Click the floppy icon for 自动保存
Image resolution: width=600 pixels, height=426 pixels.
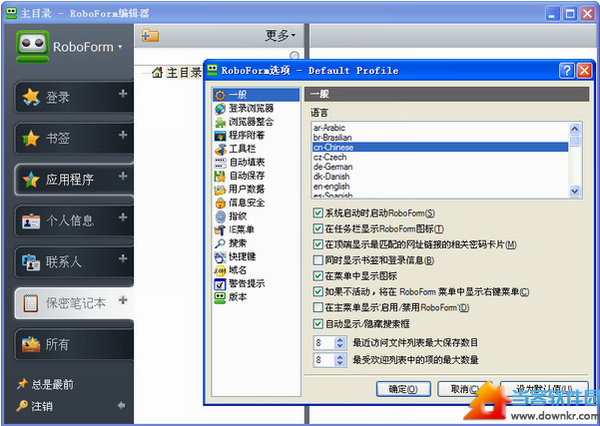click(220, 176)
